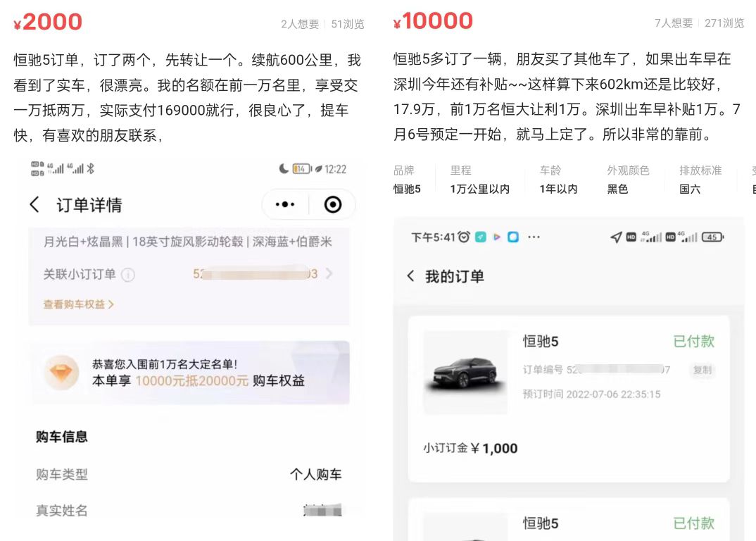This screenshot has height=541, width=756.
Task: Select the 外观颜色 黑色 attribute
Action: coord(628,180)
